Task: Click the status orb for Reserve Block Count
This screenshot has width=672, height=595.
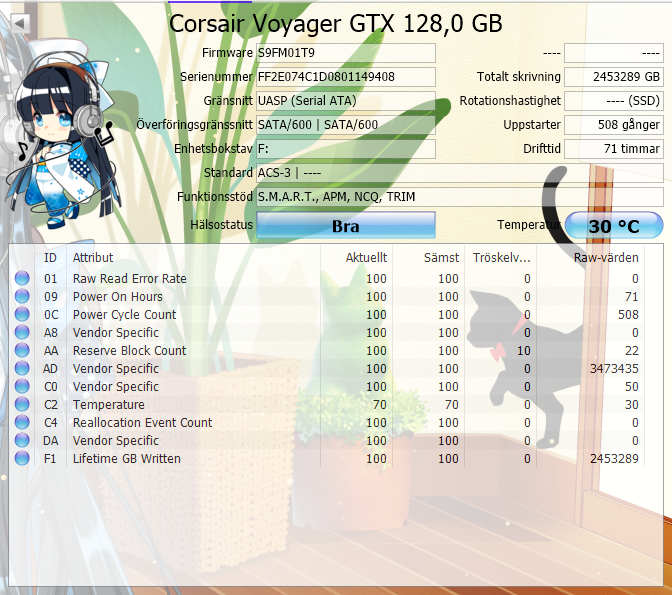Action: tap(22, 350)
